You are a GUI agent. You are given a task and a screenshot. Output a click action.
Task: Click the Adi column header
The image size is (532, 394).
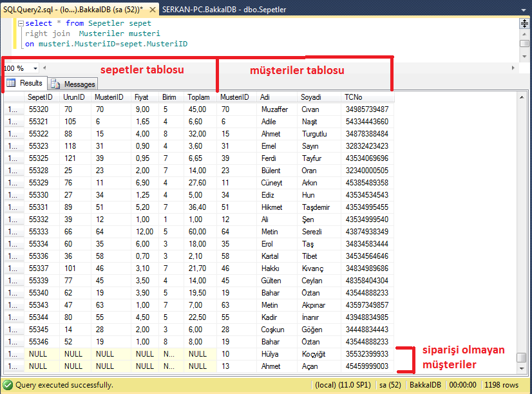click(276, 97)
